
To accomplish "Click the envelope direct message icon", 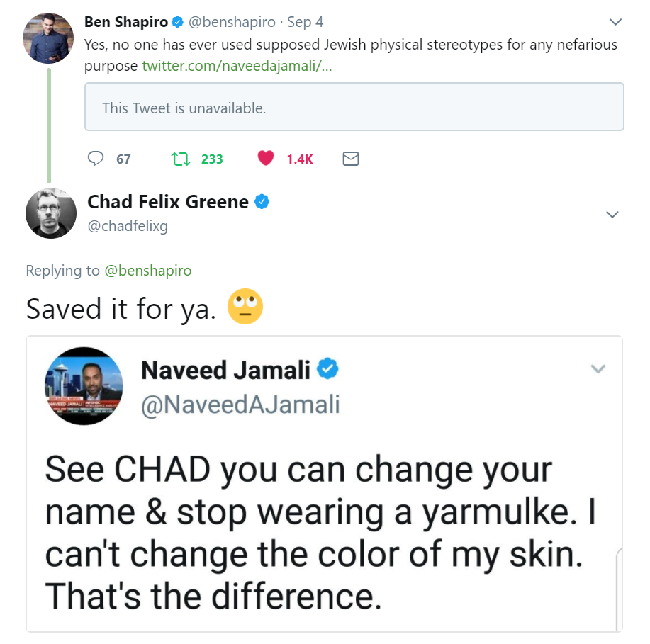I will tap(350, 159).
